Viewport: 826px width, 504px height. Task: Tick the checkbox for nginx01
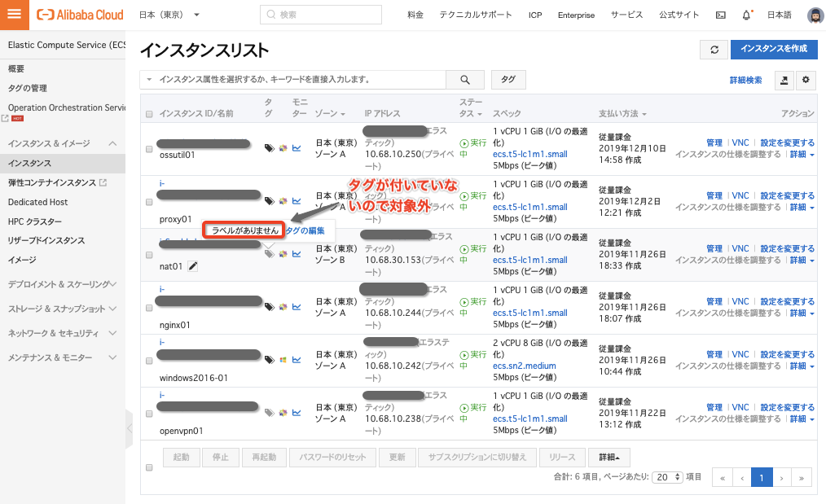pos(149,307)
